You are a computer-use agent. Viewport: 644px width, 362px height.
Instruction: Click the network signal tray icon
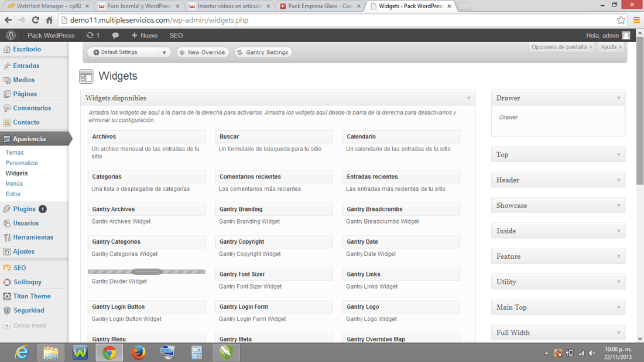pyautogui.click(x=581, y=353)
